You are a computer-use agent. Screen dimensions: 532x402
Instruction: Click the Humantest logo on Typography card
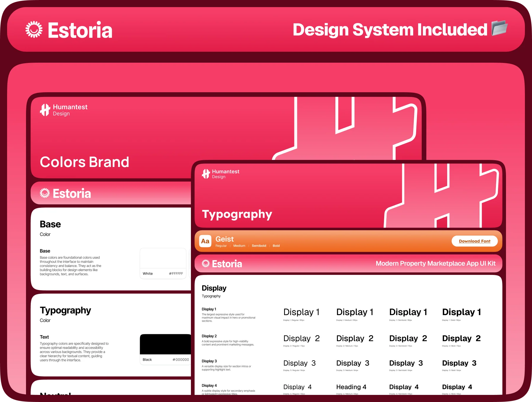(206, 174)
